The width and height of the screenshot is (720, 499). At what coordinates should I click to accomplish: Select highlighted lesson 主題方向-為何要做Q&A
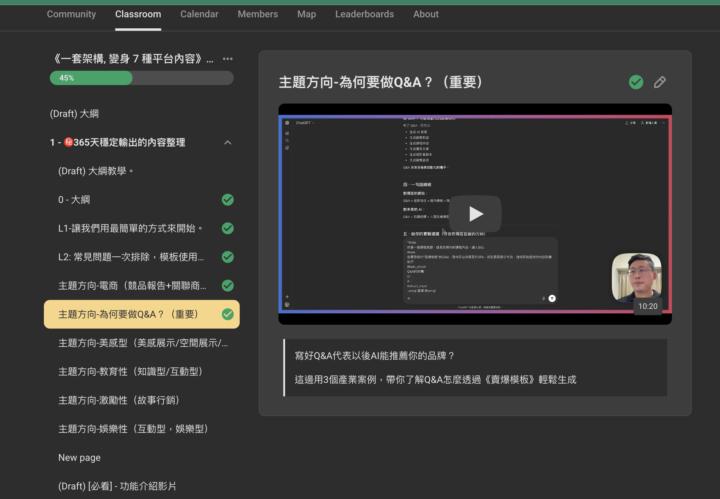pos(141,314)
